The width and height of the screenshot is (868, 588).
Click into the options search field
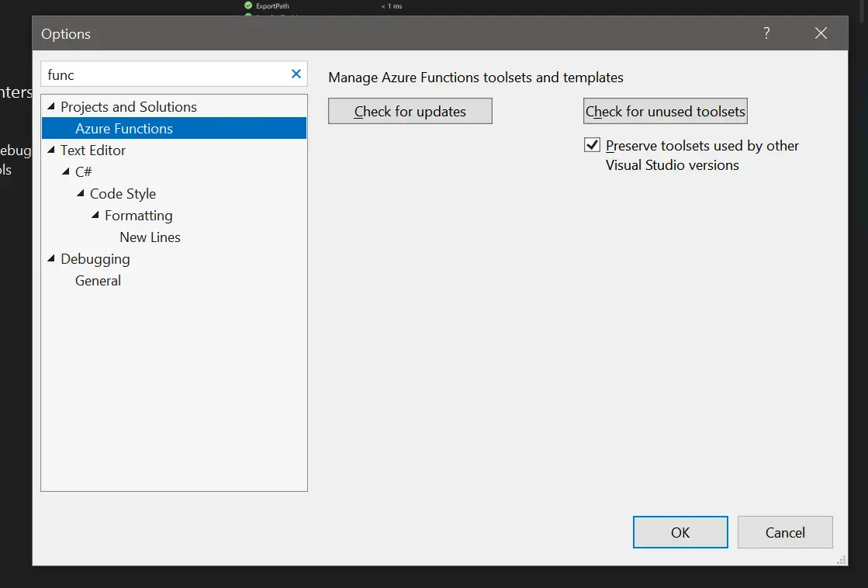tap(163, 74)
